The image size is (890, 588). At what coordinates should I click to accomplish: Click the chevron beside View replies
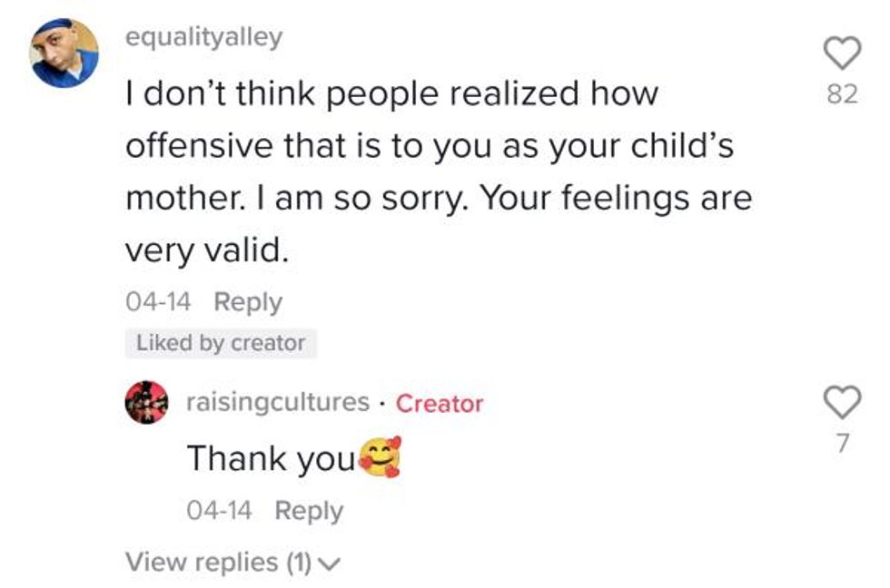[x=329, y=563]
